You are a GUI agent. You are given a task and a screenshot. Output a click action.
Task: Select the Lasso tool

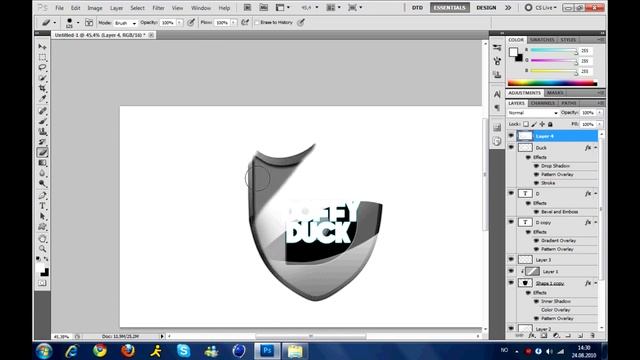[42, 67]
